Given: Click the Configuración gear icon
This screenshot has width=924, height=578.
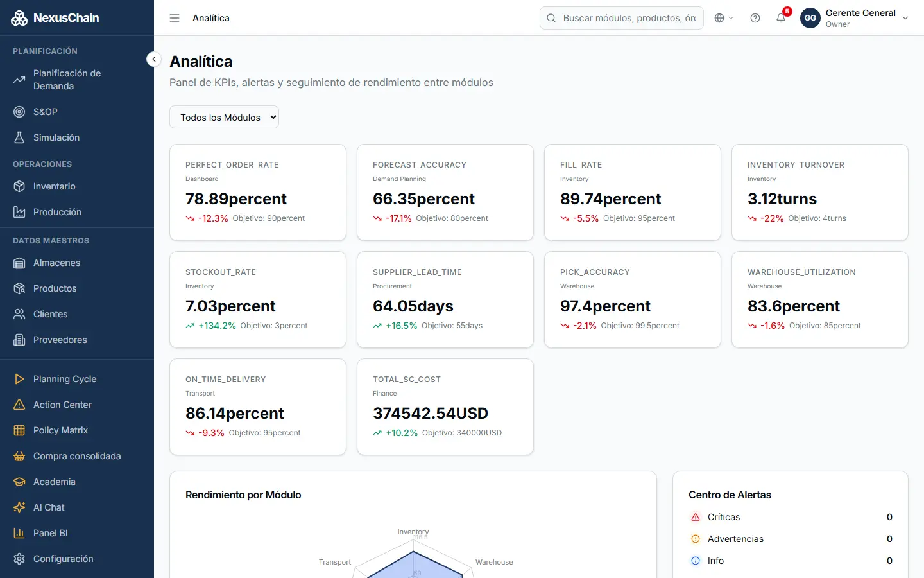Looking at the screenshot, I should click(19, 559).
